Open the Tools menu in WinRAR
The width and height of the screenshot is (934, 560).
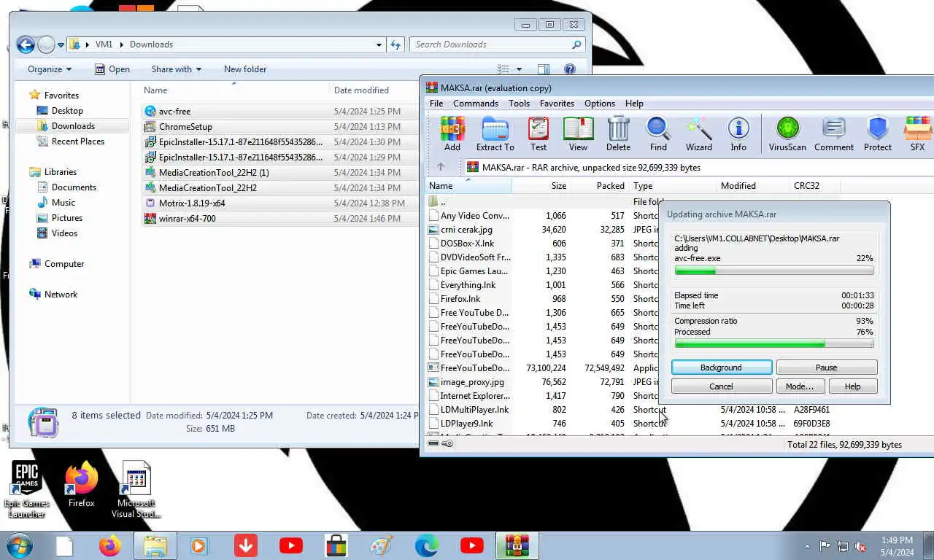519,104
